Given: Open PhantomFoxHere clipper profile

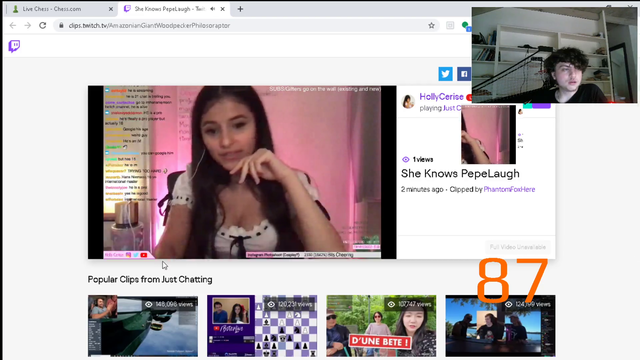Looking at the screenshot, I should [509, 189].
